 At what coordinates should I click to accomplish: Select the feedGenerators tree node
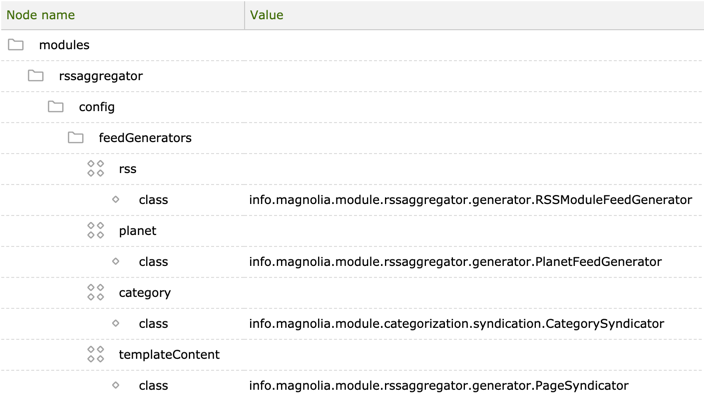[145, 138]
